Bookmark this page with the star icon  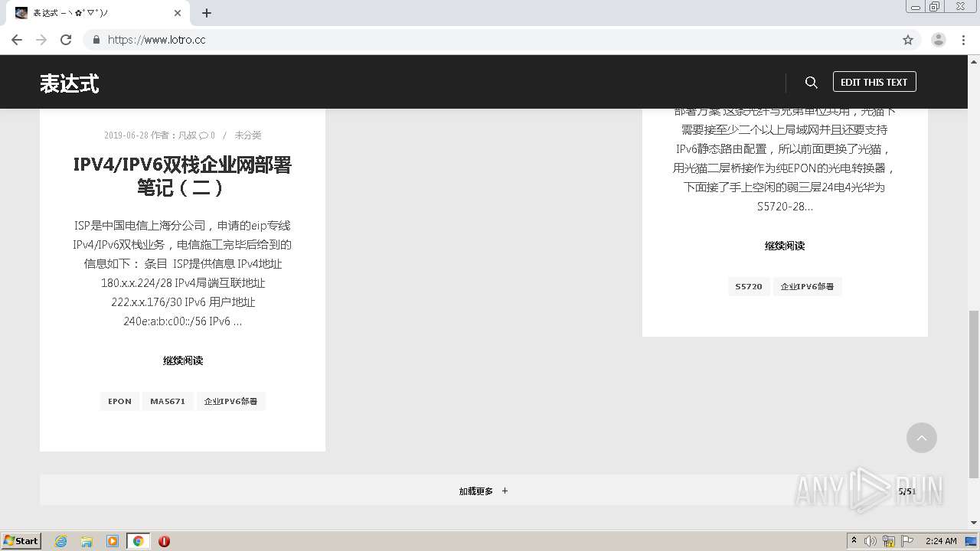908,40
